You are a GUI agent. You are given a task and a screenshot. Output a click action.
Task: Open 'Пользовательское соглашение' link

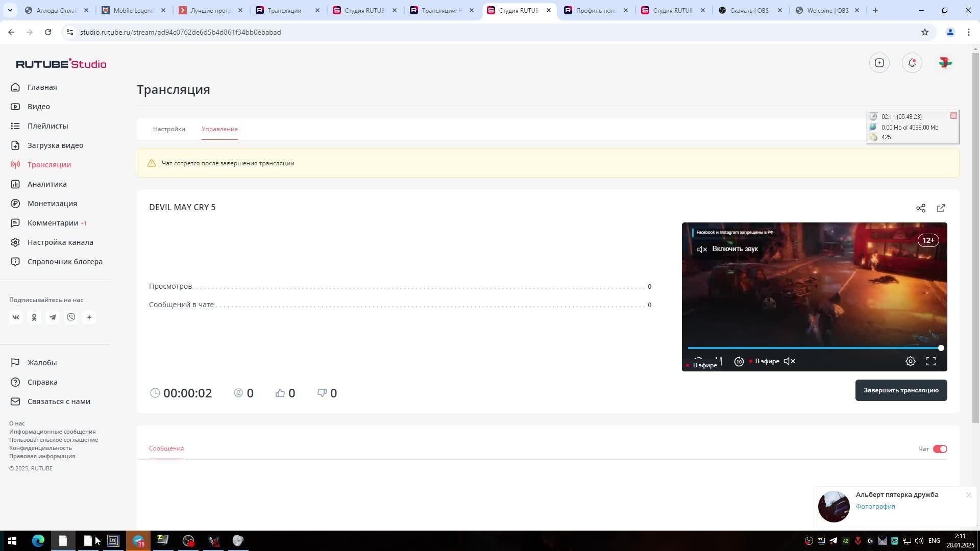click(x=54, y=440)
